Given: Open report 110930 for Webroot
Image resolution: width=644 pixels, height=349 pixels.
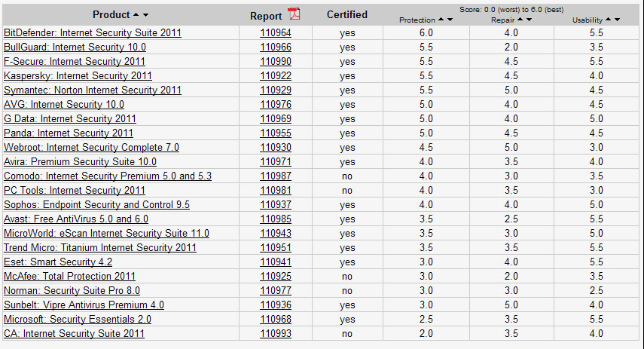Looking at the screenshot, I should tap(276, 148).
